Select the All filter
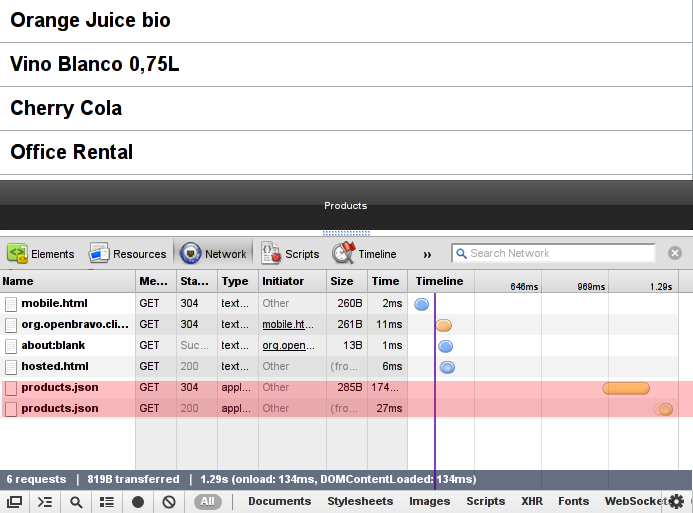 pyautogui.click(x=208, y=502)
